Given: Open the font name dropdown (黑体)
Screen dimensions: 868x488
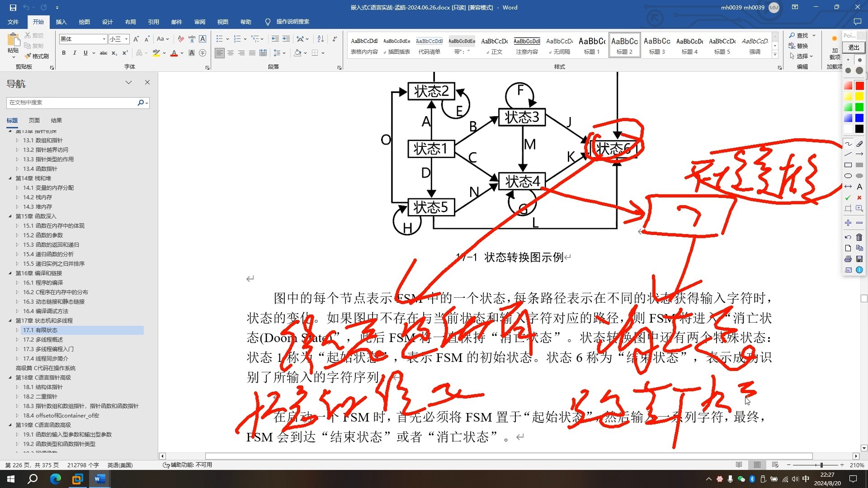Looking at the screenshot, I should tap(104, 39).
